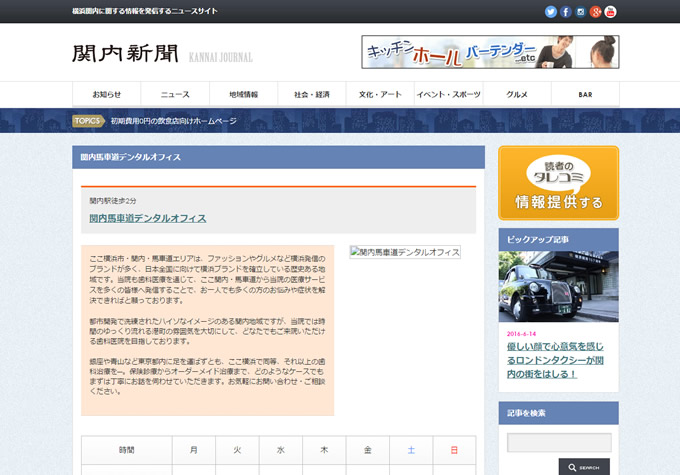The width and height of the screenshot is (680, 475).
Task: Select the グルメ menu item
Action: coord(517,94)
